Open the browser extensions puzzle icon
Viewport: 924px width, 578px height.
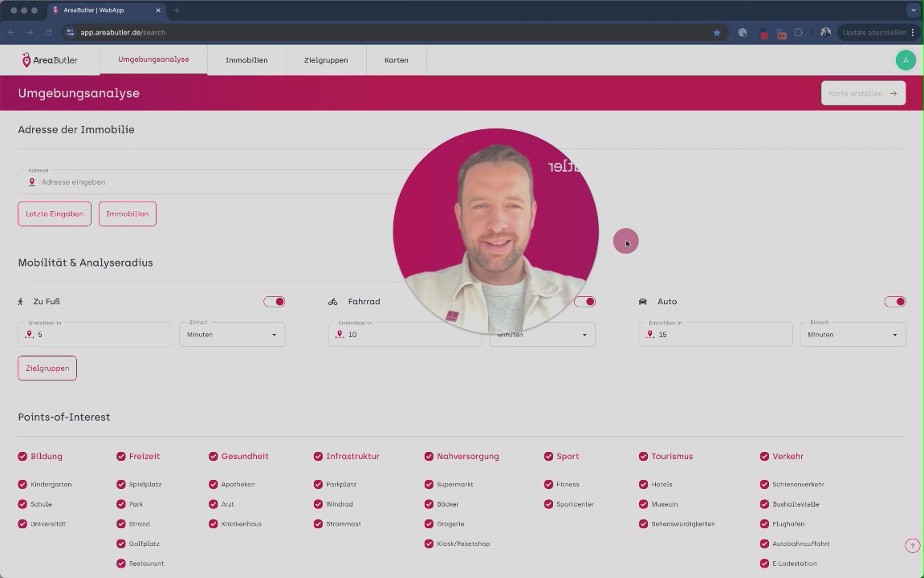799,32
